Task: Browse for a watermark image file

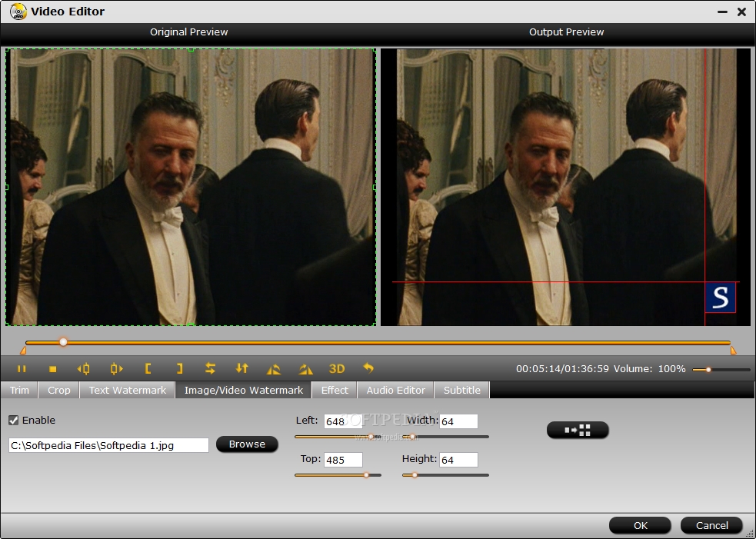Action: pyautogui.click(x=247, y=444)
